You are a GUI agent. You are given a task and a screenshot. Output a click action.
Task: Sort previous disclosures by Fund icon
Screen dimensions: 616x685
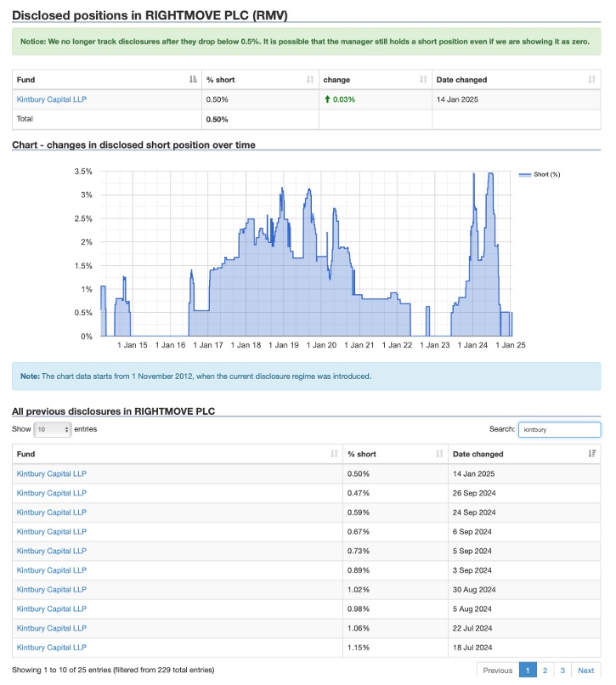[334, 454]
